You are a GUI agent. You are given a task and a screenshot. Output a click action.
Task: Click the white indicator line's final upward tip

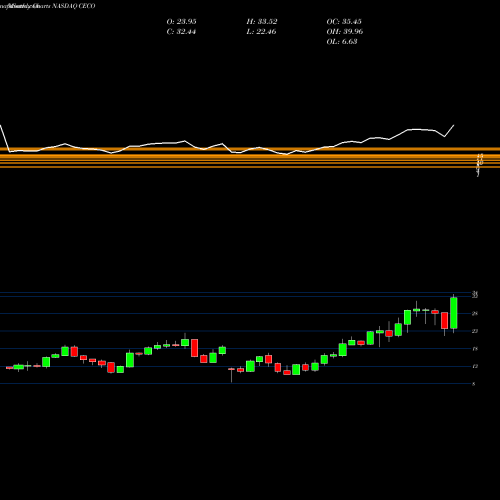[x=454, y=125]
